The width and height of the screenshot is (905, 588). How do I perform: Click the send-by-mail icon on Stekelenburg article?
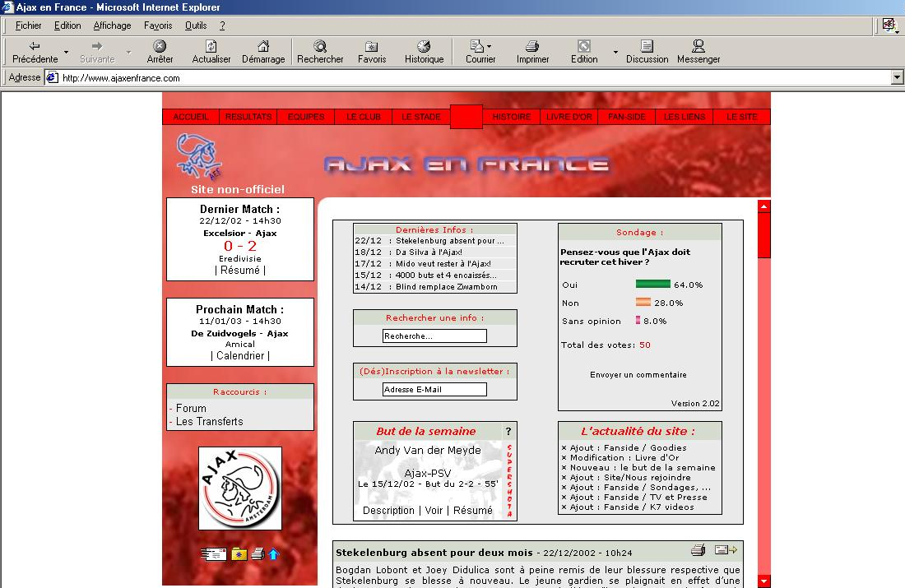(726, 550)
